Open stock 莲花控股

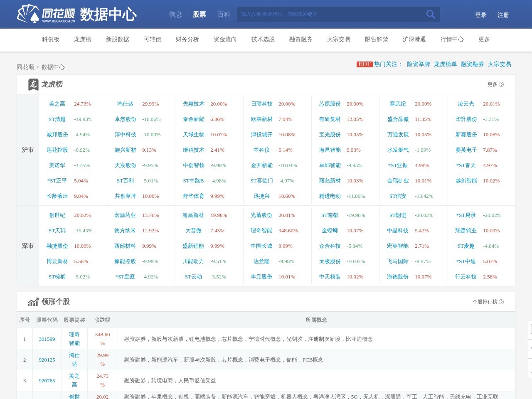57,150
